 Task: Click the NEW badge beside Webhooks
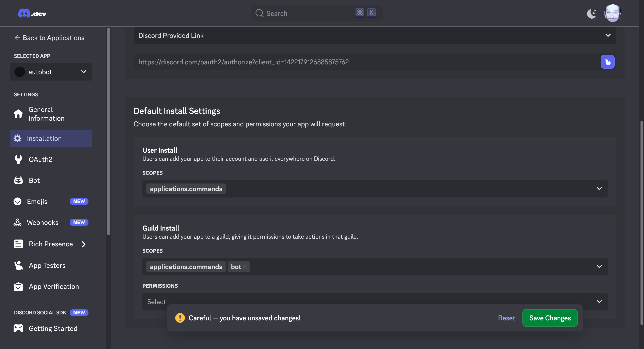[79, 222]
